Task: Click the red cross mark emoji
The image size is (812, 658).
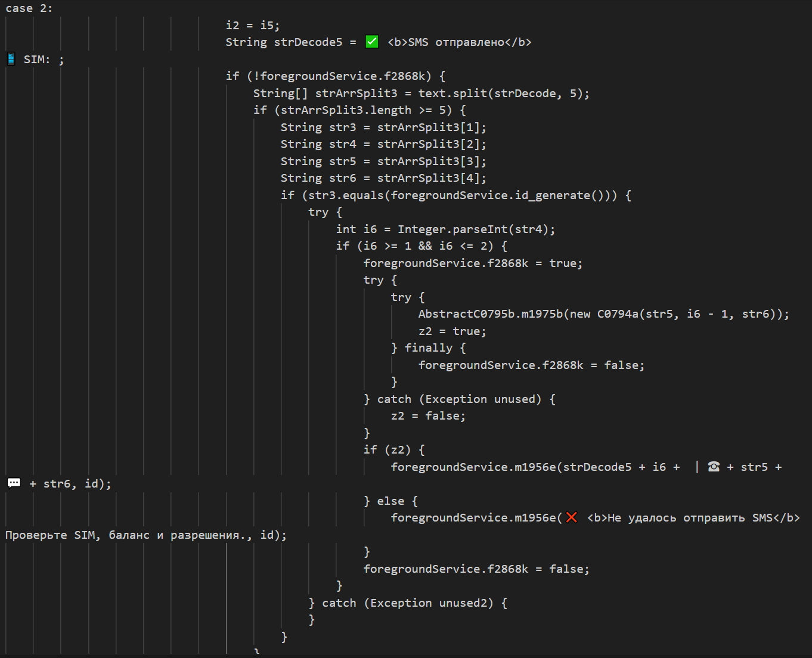Action: [x=571, y=517]
